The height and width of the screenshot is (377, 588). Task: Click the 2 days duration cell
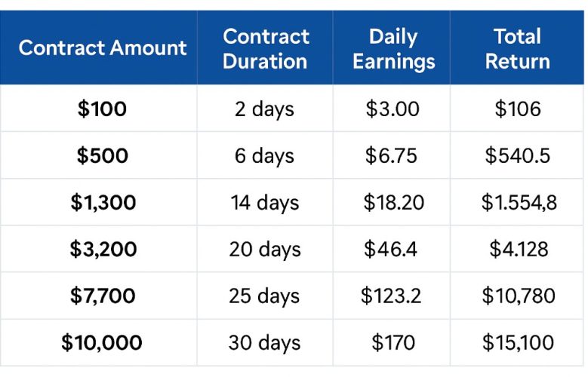tap(265, 109)
